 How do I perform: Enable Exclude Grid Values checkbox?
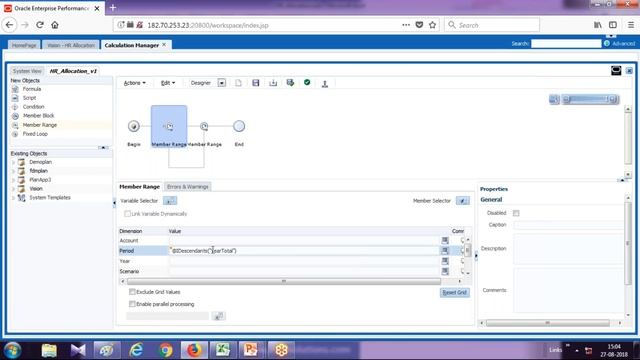tap(132, 292)
